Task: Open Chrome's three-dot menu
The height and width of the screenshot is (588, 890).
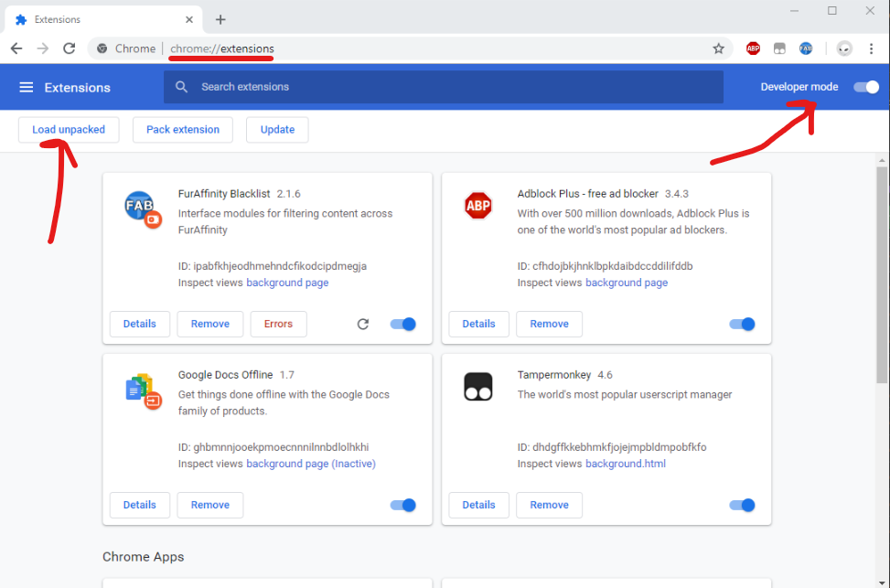Action: (x=872, y=48)
